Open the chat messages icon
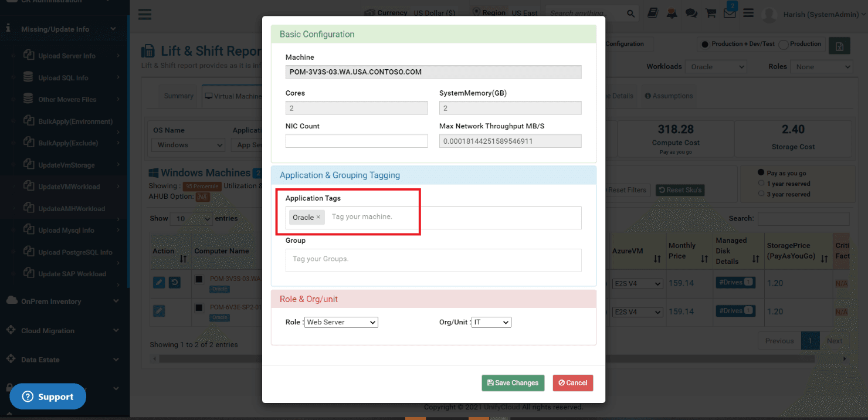The height and width of the screenshot is (420, 868). (x=691, y=13)
